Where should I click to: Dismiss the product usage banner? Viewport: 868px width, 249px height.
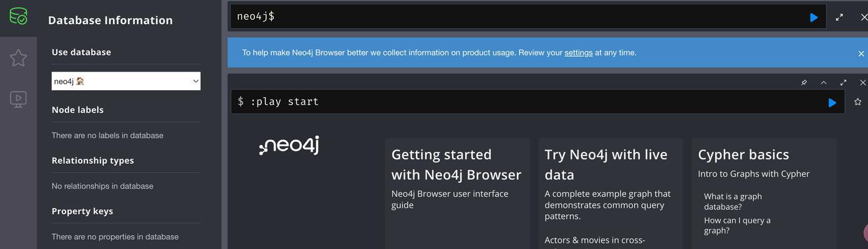861,54
